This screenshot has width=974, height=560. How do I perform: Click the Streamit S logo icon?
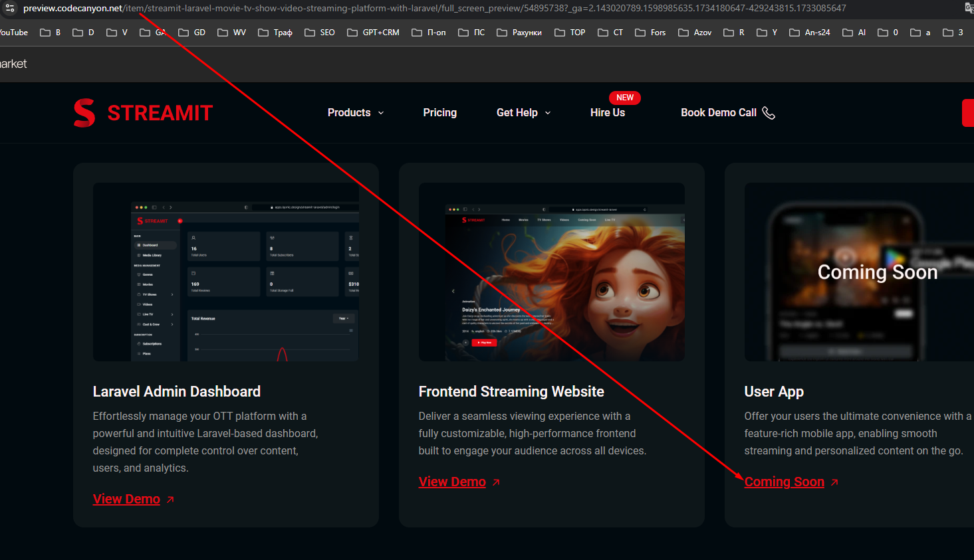coord(84,113)
